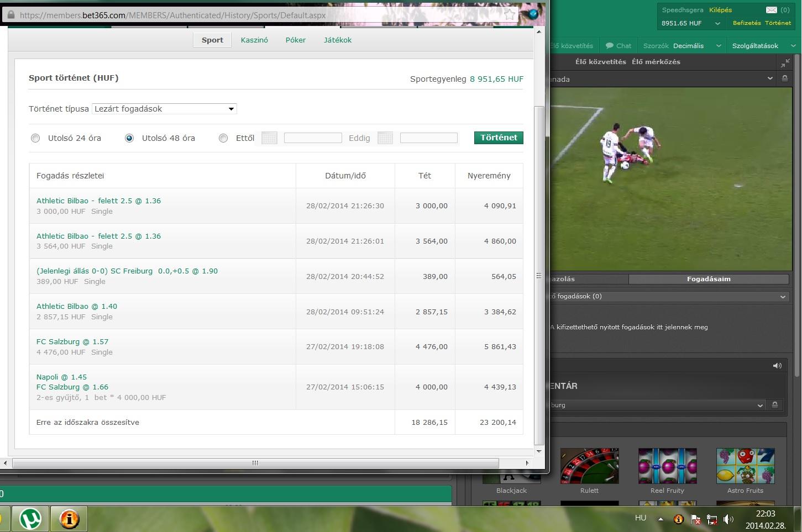This screenshot has width=802, height=532.
Task: Open the Ettől calendar picker icon
Action: (269, 138)
